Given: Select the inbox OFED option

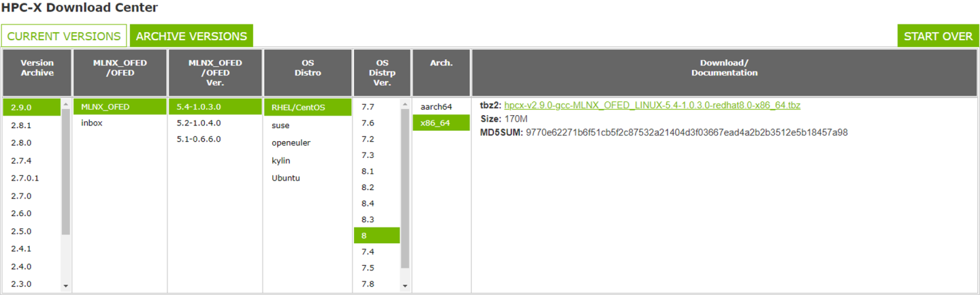Looking at the screenshot, I should (92, 123).
